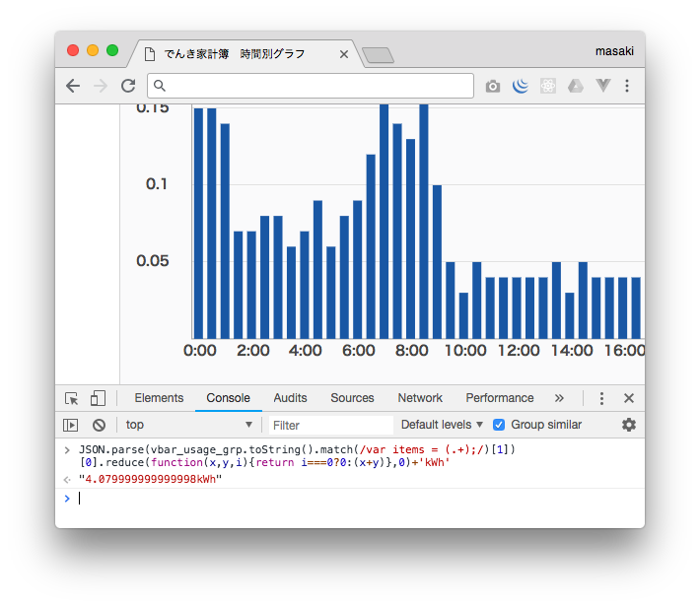The image size is (700, 607).
Task: Show the console sidebar
Action: click(x=71, y=425)
